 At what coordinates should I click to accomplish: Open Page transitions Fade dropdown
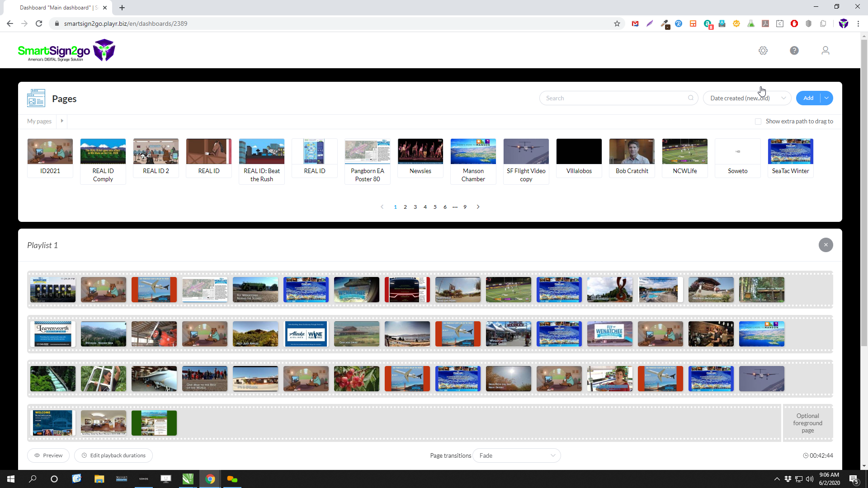coord(516,455)
